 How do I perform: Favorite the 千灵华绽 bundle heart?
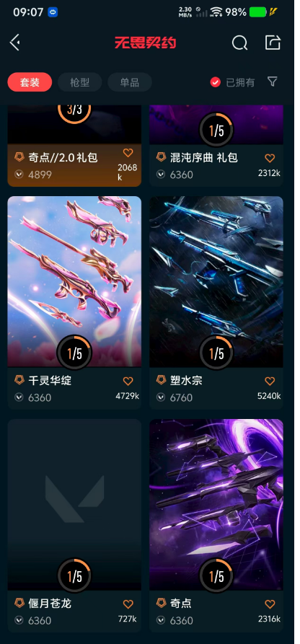(128, 381)
